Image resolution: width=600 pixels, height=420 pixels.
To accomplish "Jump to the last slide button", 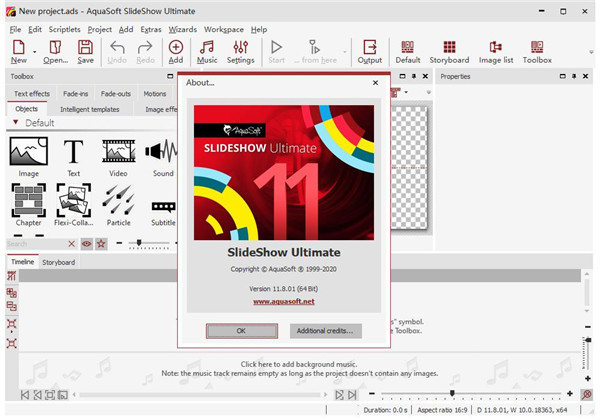I will (352, 394).
